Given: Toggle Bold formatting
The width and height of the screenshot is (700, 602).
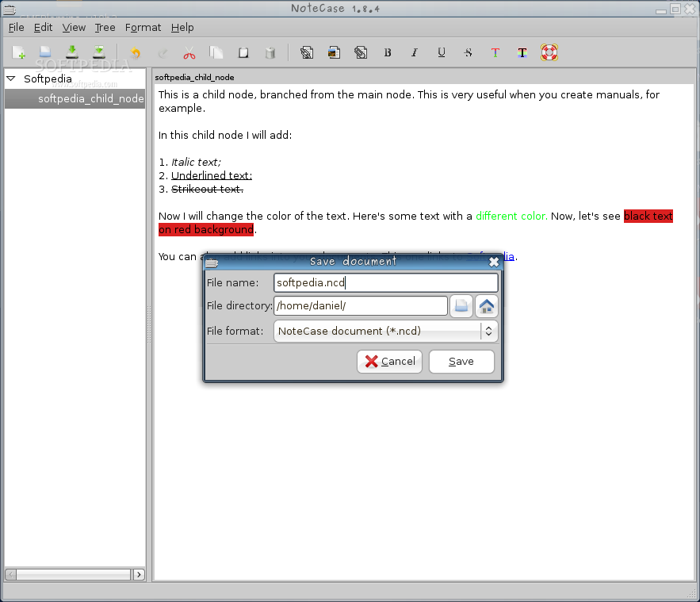Looking at the screenshot, I should pos(388,52).
